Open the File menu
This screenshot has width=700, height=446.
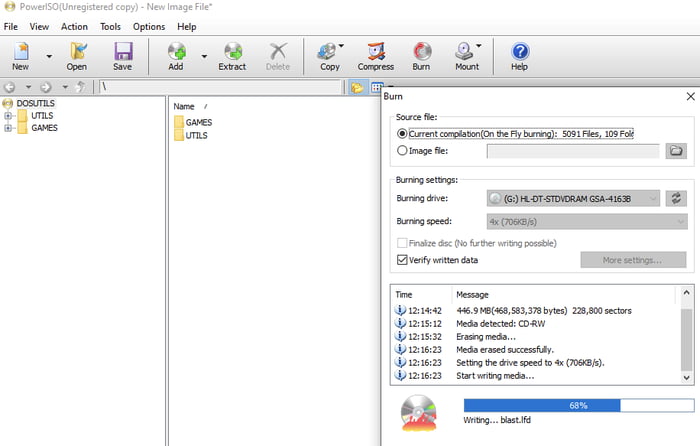point(11,27)
